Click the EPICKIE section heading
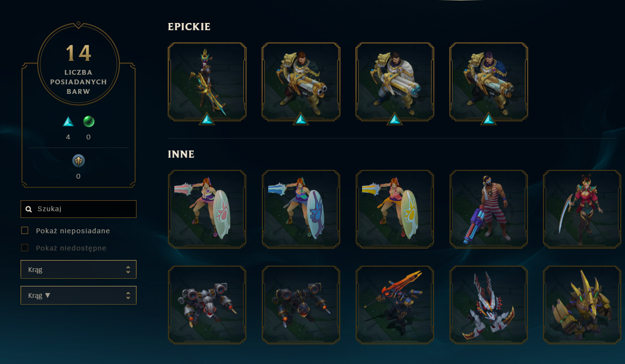The image size is (625, 364). click(x=189, y=27)
